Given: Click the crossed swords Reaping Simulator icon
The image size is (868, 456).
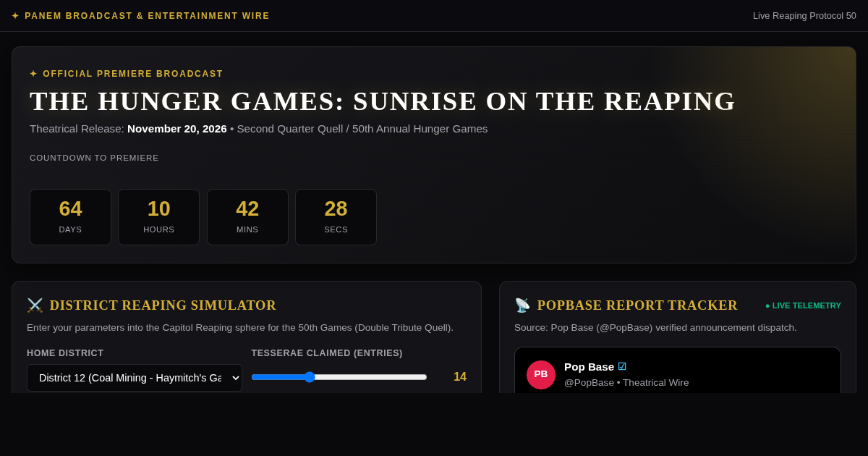Looking at the screenshot, I should 35,305.
